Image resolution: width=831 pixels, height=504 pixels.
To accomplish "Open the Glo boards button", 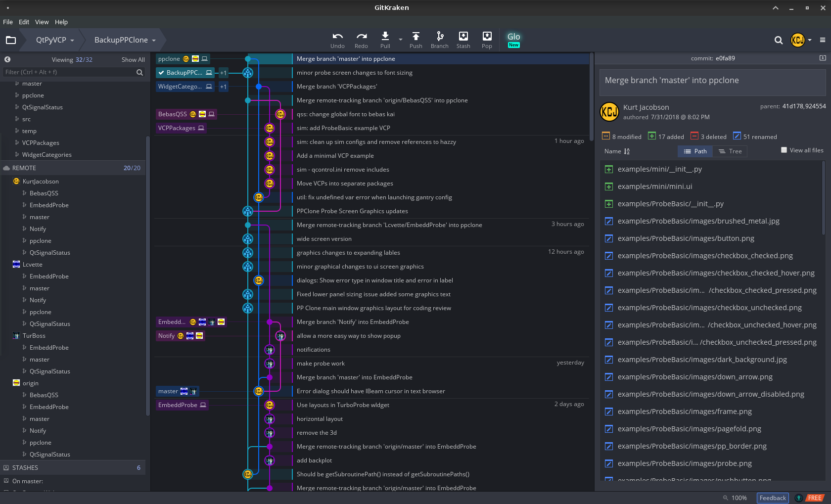I will 514,40.
